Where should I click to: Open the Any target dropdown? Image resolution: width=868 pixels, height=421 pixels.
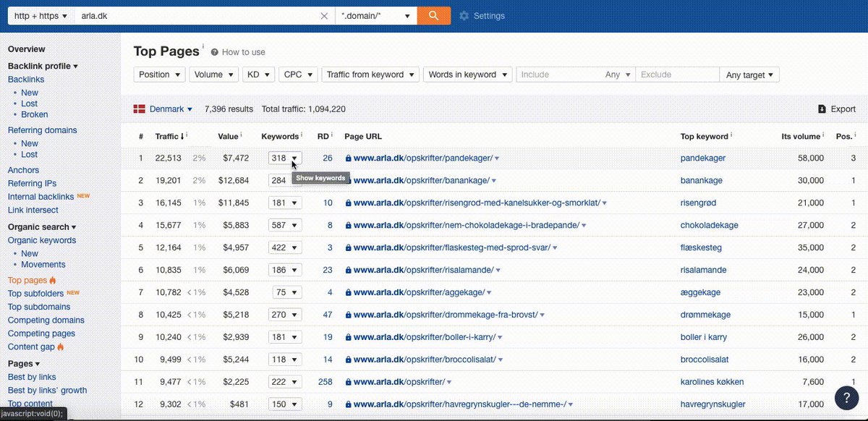point(749,75)
